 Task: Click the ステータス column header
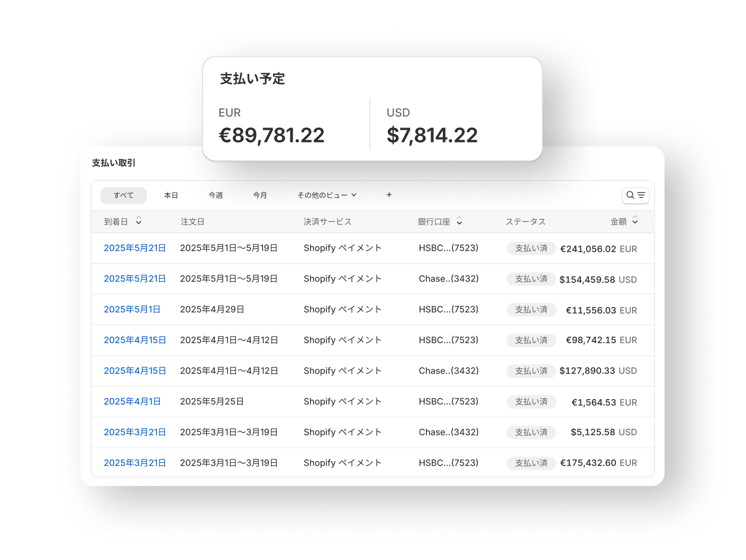click(x=525, y=222)
